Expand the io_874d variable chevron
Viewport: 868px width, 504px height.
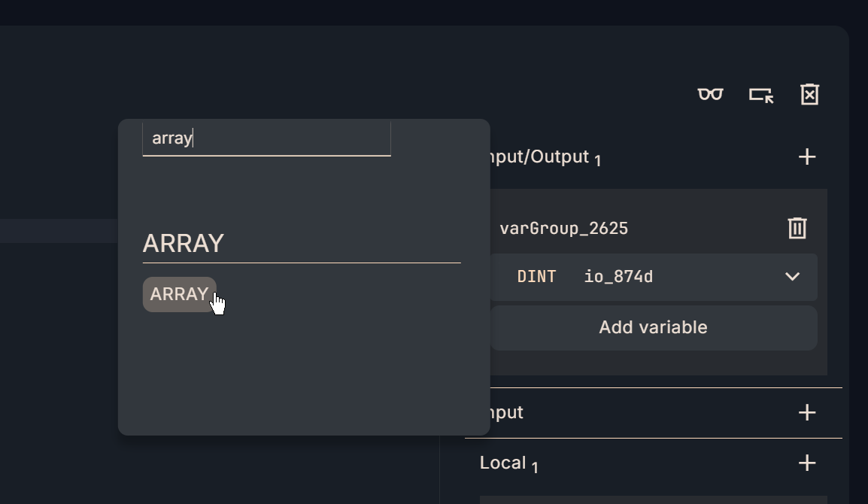pos(792,277)
